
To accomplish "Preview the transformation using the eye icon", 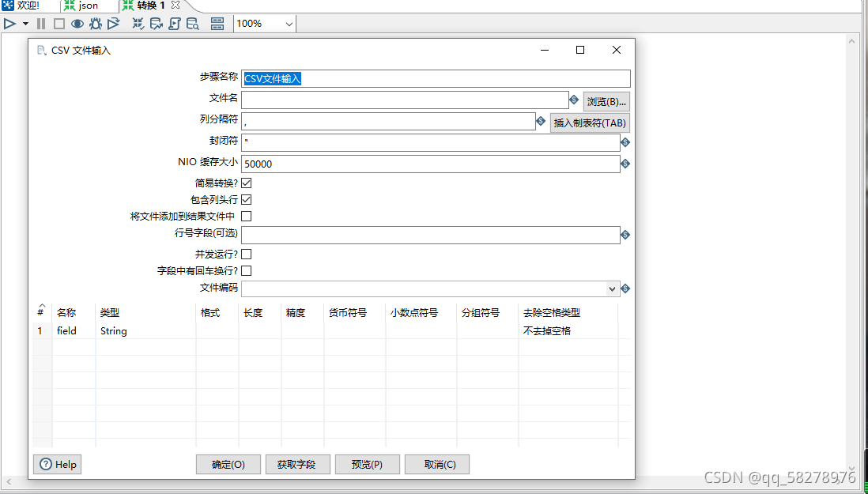I will click(77, 23).
